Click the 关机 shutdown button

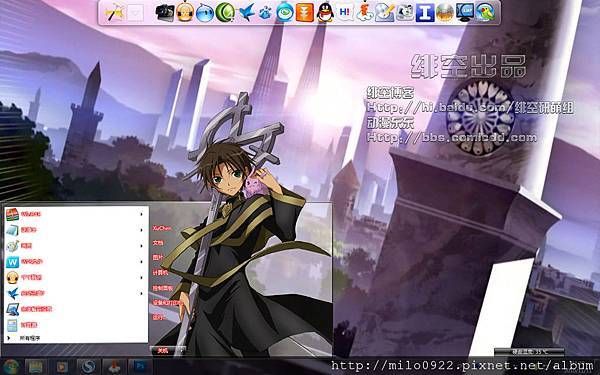(x=163, y=350)
